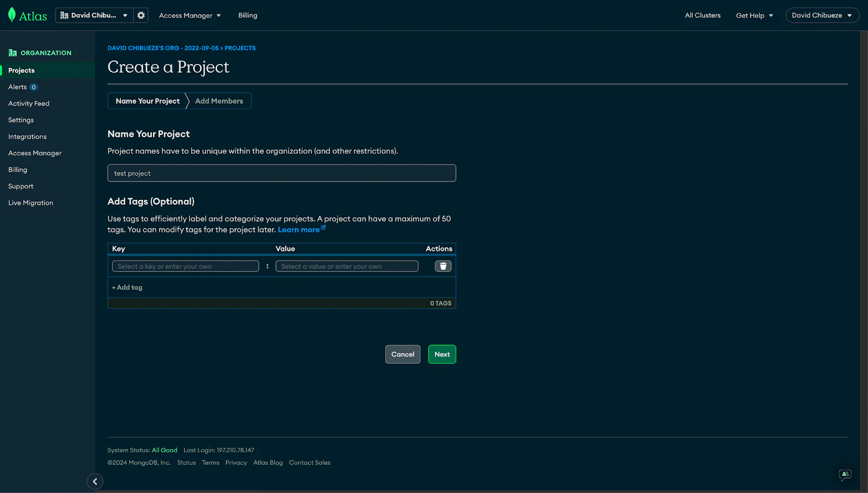Click the Cancel button
868x493 pixels.
[403, 354]
